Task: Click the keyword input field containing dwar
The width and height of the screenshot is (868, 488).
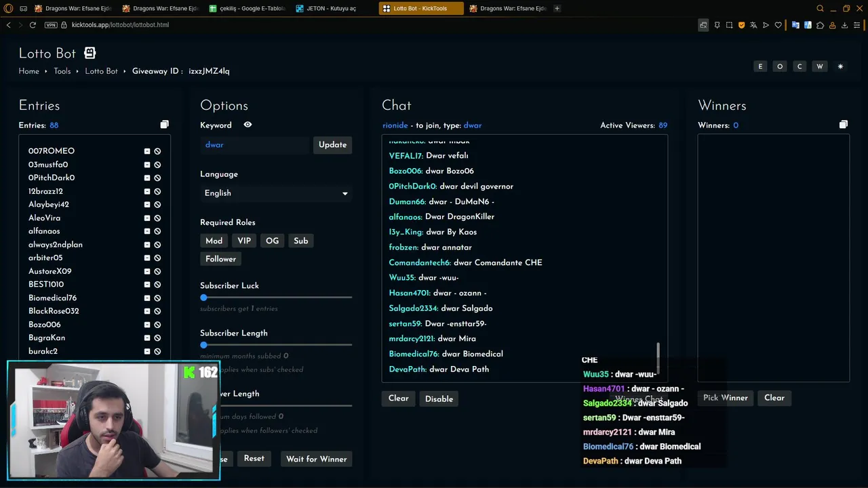Action: 255,145
